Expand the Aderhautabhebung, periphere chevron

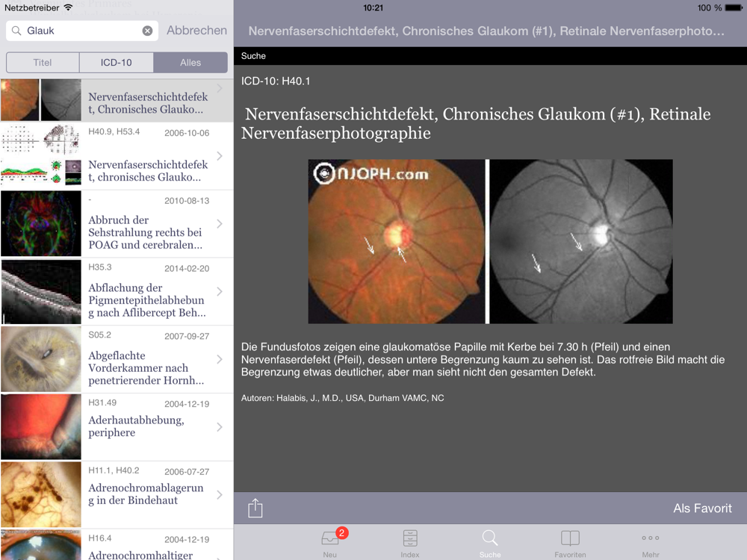tap(220, 427)
